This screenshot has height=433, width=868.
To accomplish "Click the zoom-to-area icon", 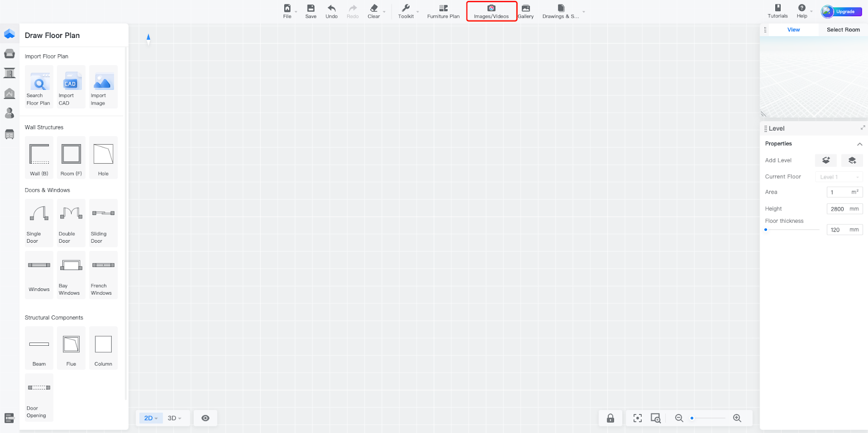I will tap(656, 418).
